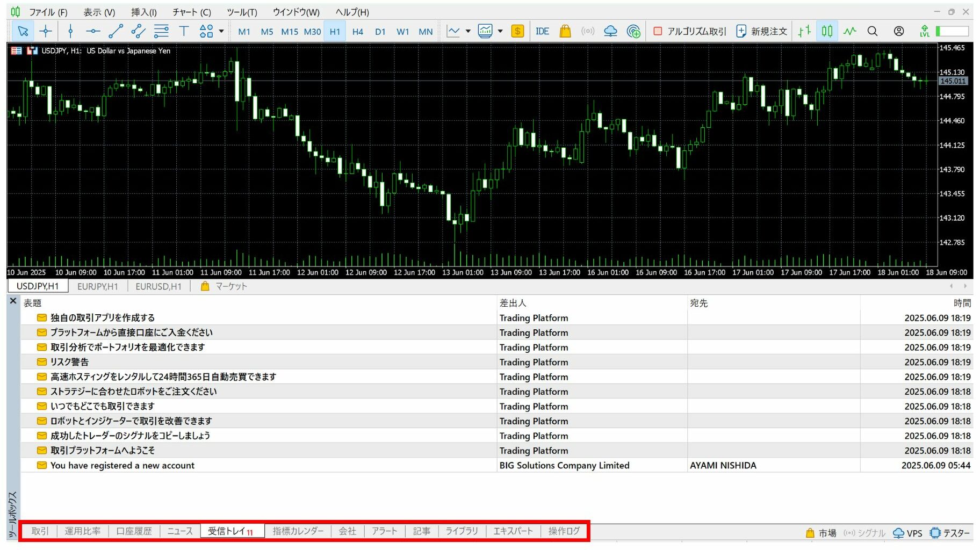Open the user account profile icon
The height and width of the screenshot is (550, 980).
pyautogui.click(x=899, y=31)
